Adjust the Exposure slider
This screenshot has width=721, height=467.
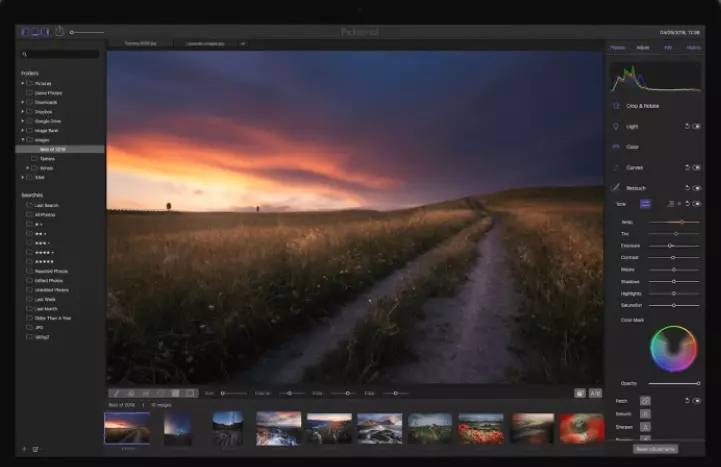[x=674, y=246]
